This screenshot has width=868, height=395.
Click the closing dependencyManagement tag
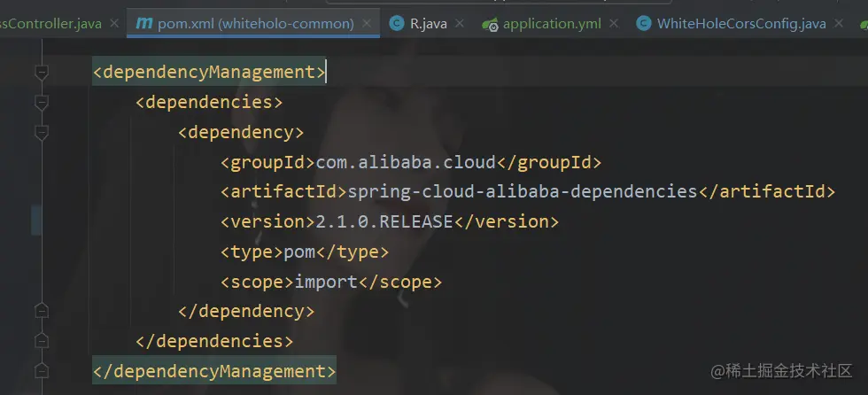pyautogui.click(x=214, y=371)
